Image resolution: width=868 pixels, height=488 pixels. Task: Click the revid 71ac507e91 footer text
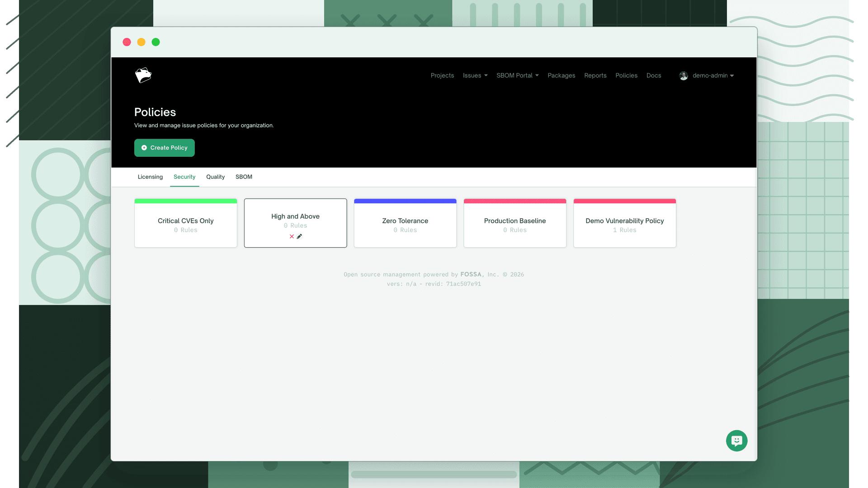453,284
